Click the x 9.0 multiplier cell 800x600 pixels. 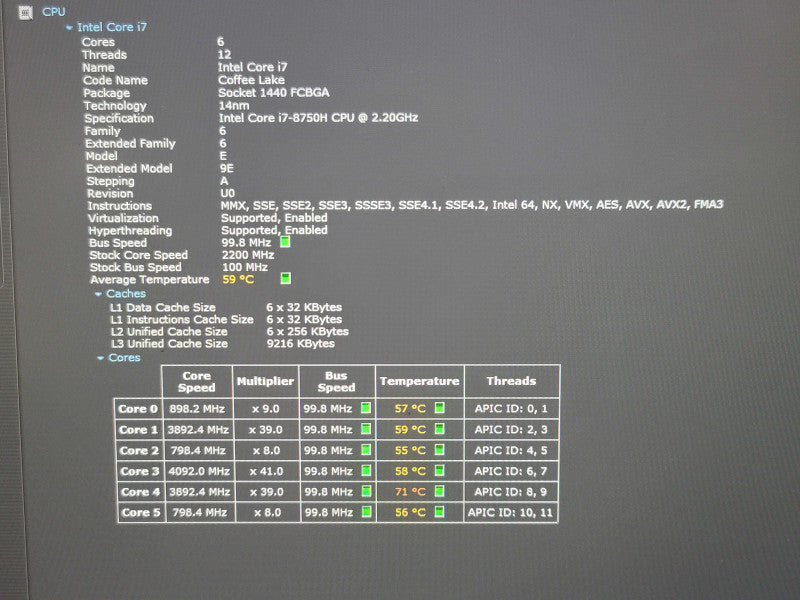[x=265, y=409]
